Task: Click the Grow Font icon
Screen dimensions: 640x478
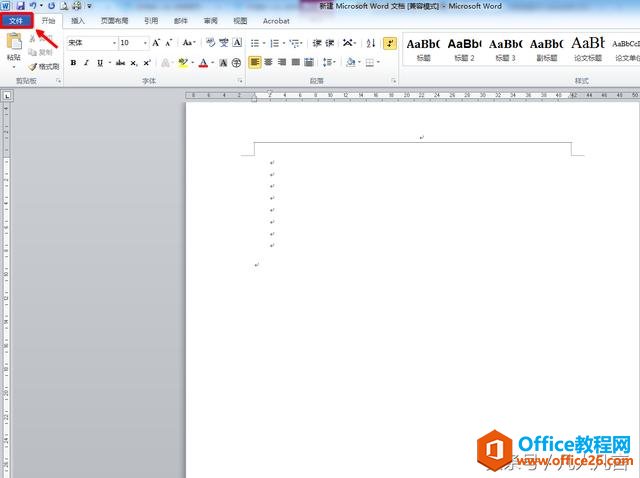Action: pyautogui.click(x=156, y=42)
